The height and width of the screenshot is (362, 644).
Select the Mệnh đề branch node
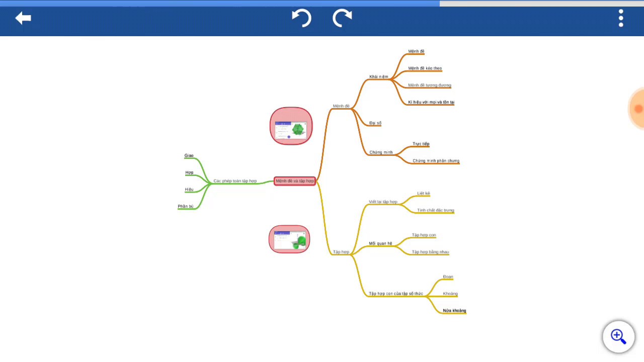pos(341,106)
